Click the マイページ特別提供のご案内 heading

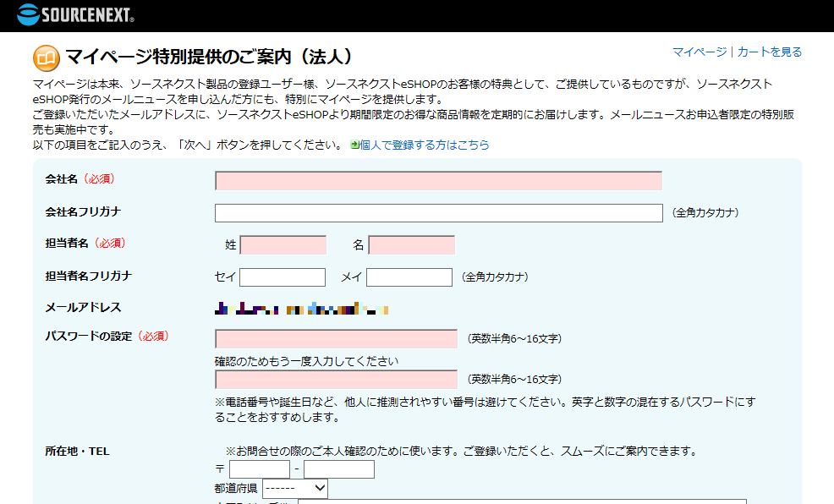pos(209,58)
